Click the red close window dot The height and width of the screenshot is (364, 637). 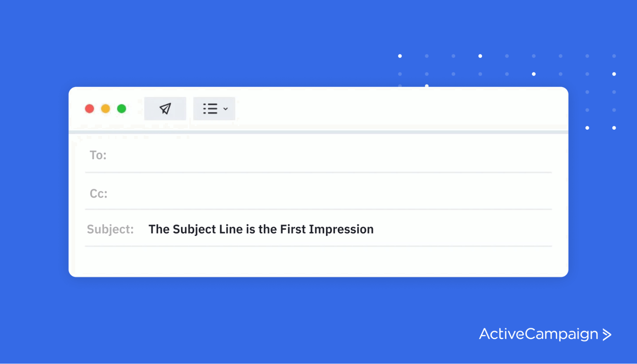point(90,109)
